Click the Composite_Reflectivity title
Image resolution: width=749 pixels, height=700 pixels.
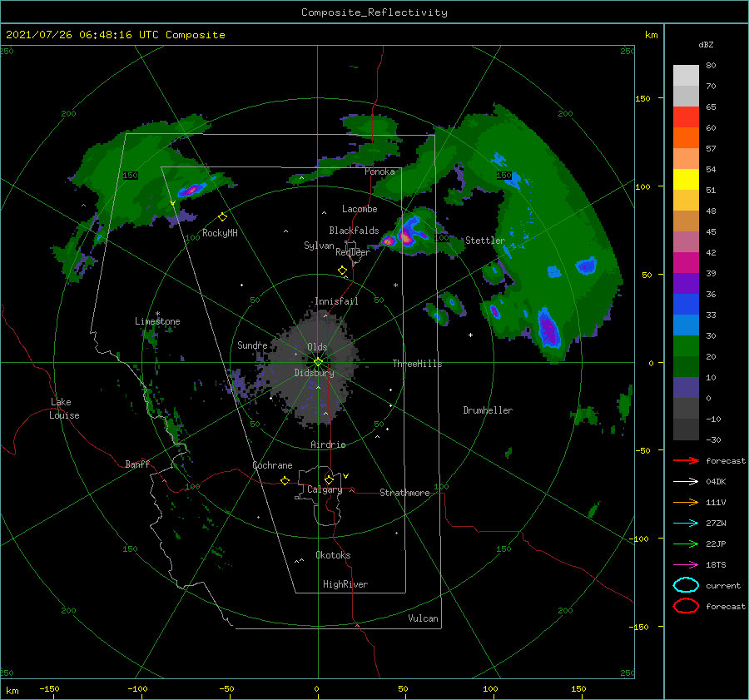374,12
